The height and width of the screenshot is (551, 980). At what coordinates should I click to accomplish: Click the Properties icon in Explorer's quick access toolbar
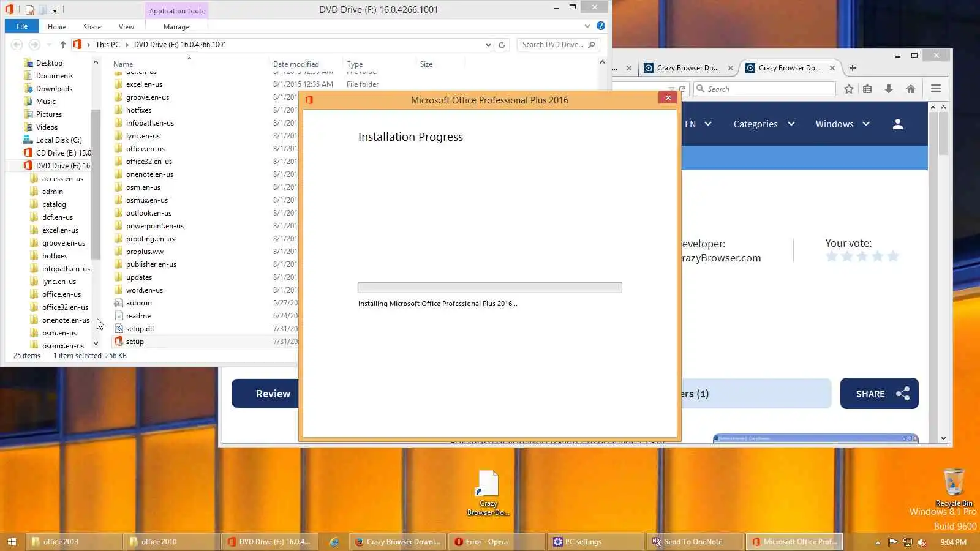coord(29,9)
